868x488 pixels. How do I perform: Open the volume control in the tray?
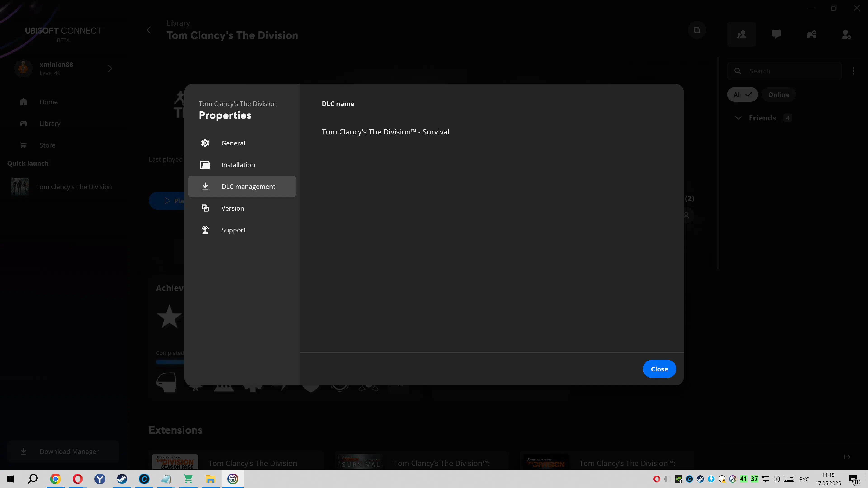(x=776, y=479)
